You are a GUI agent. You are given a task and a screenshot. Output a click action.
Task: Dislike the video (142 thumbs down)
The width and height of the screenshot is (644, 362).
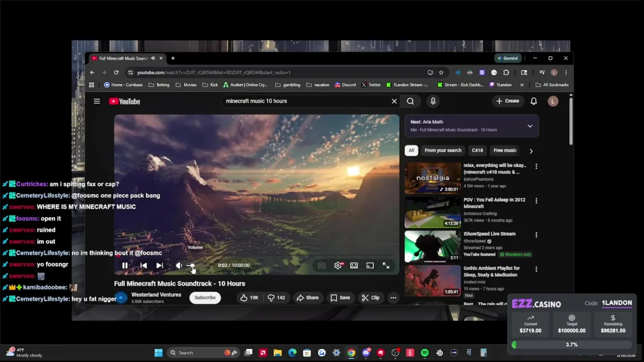276,298
